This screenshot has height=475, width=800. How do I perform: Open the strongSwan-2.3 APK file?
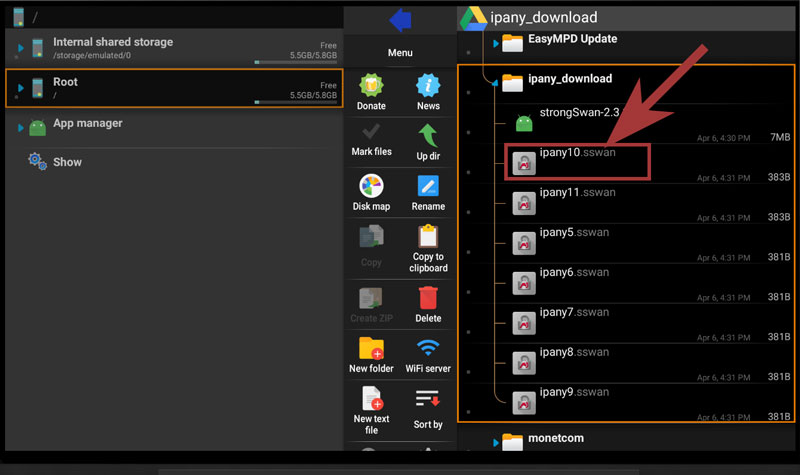pos(578,113)
